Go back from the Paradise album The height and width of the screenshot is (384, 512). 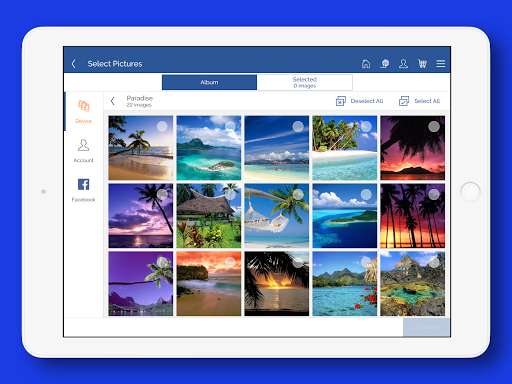[x=113, y=101]
